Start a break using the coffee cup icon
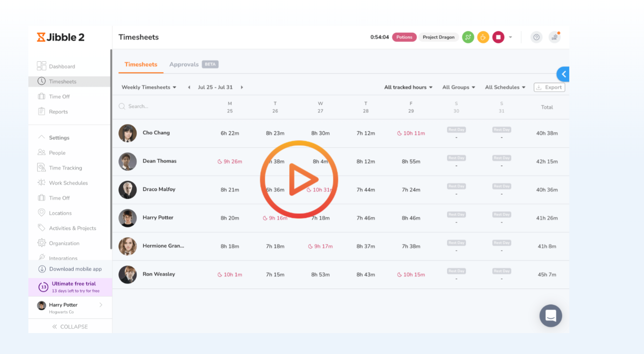Image resolution: width=644 pixels, height=354 pixels. coord(483,37)
